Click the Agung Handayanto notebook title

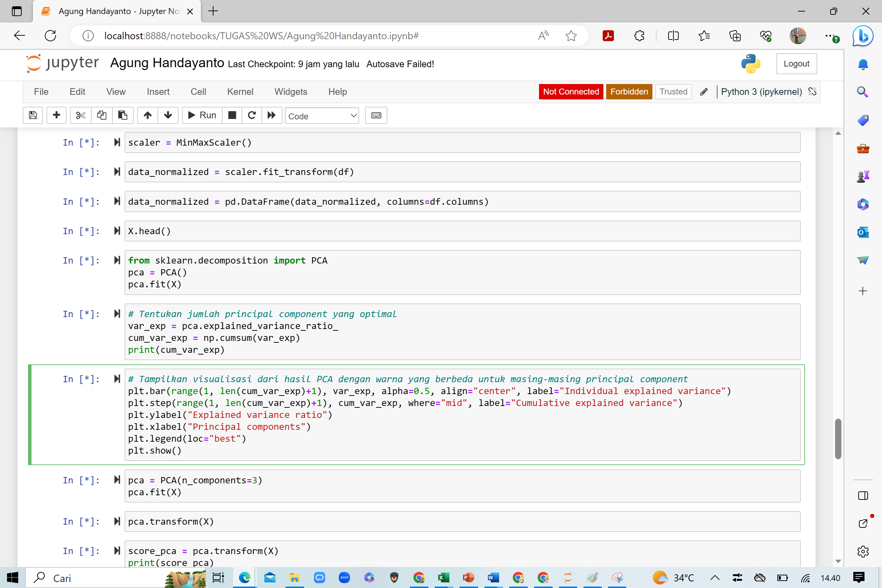167,63
